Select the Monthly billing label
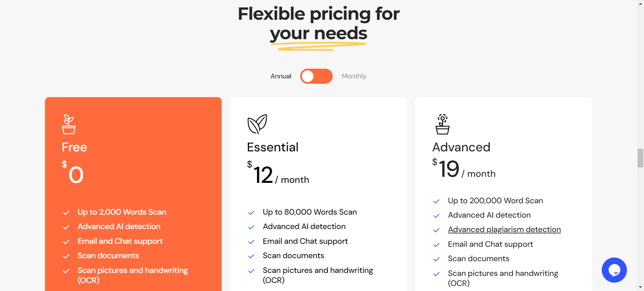The height and width of the screenshot is (291, 644). click(354, 76)
